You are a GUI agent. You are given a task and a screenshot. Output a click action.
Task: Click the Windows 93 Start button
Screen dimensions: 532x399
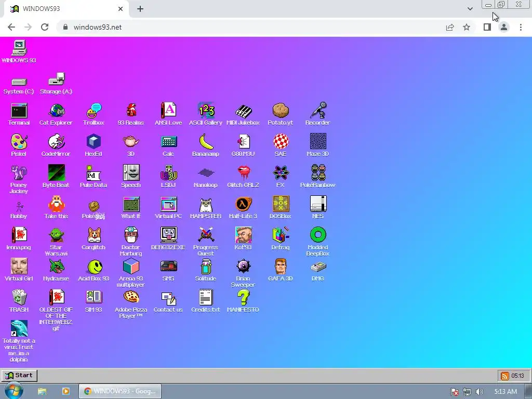(19, 375)
